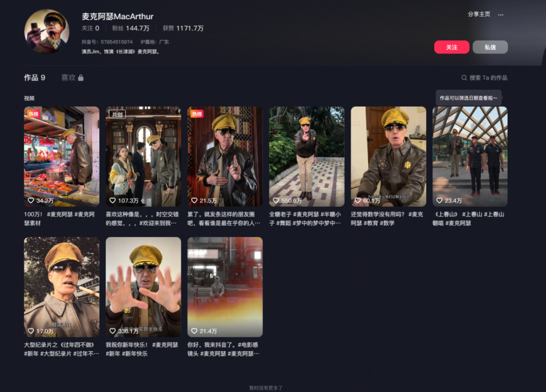Click the 粉丝 144.7万 follower count
Screen dimensions: 546x392
click(130, 28)
